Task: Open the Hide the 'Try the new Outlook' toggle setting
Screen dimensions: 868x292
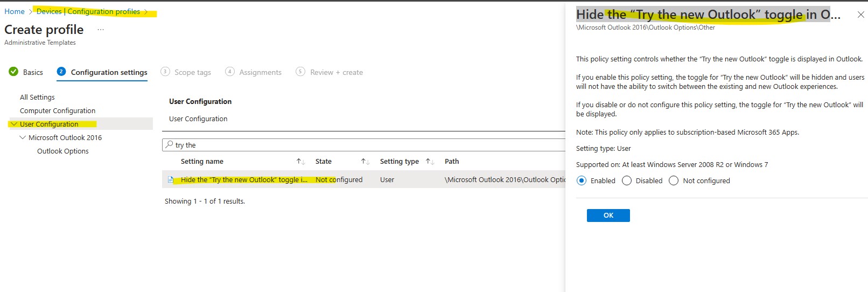Action: tap(244, 180)
